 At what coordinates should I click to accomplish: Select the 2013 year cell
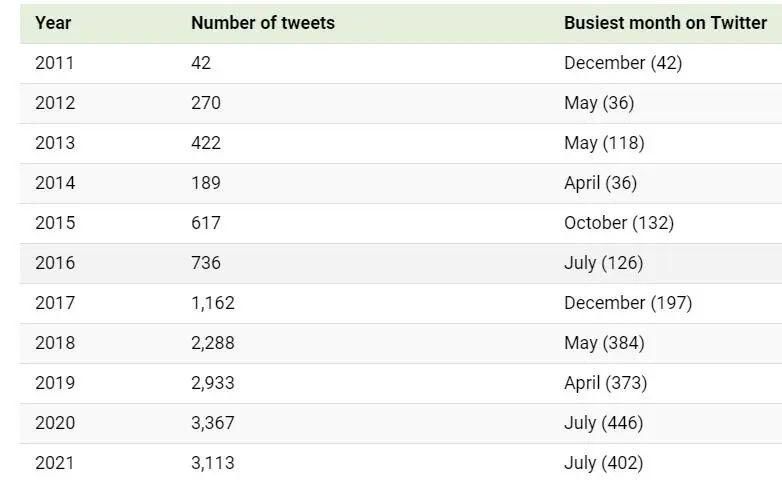pos(55,143)
